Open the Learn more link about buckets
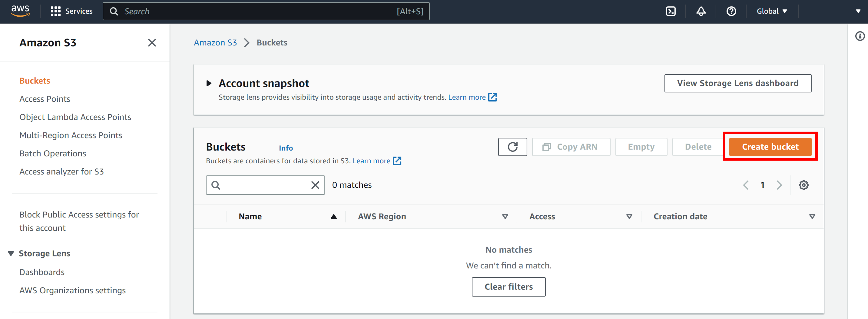 (372, 161)
